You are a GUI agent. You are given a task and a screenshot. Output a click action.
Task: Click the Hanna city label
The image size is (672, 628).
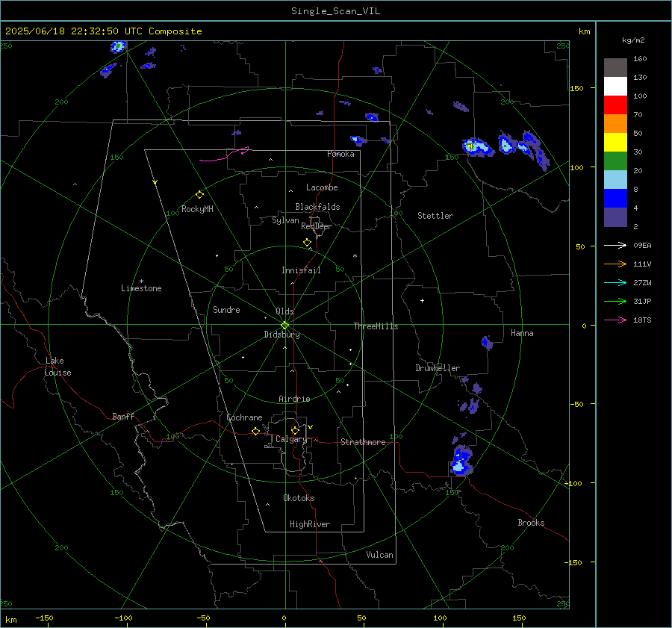pos(522,333)
